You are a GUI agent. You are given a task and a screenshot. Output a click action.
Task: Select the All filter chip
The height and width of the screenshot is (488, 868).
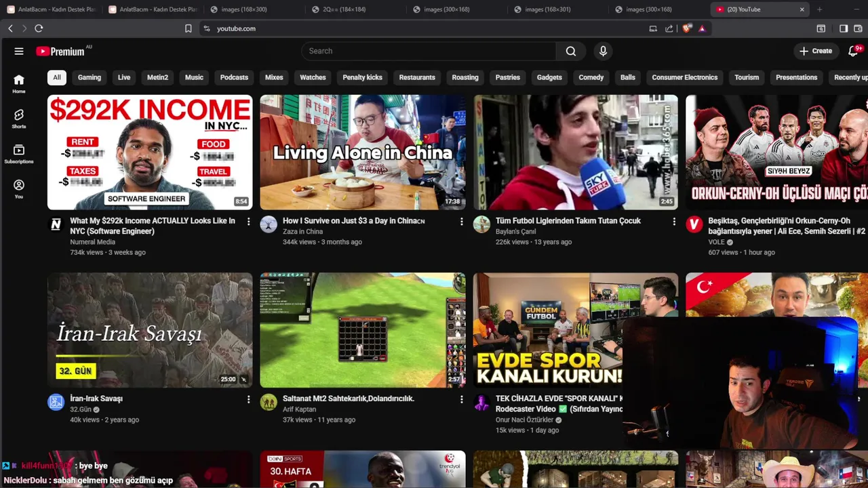pyautogui.click(x=57, y=77)
